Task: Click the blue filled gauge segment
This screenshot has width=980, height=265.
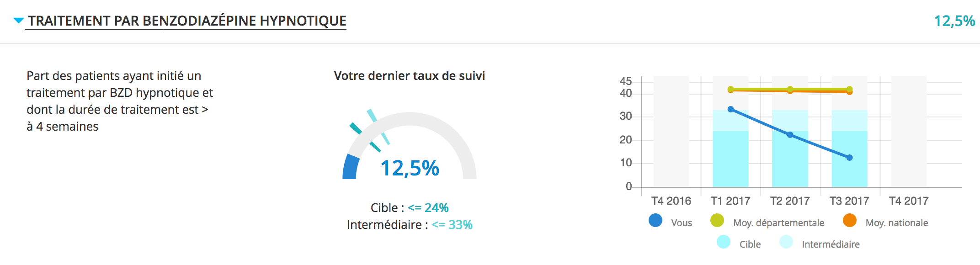Action: click(351, 167)
